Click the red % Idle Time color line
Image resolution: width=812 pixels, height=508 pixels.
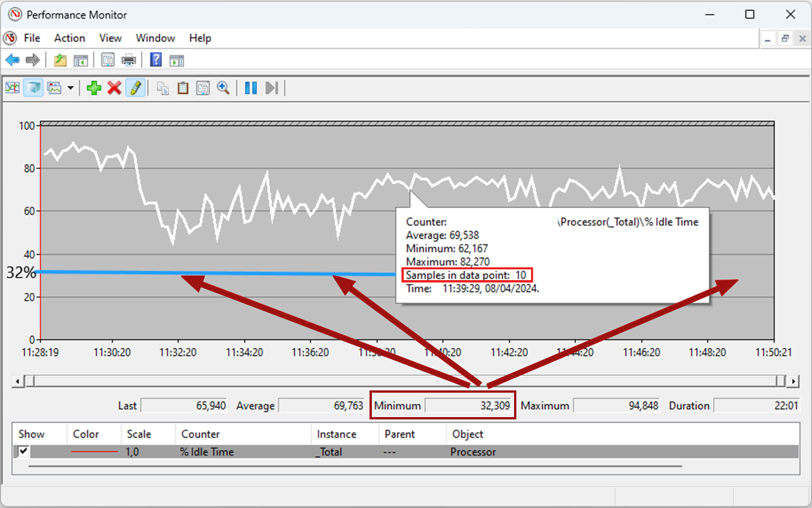[x=94, y=452]
